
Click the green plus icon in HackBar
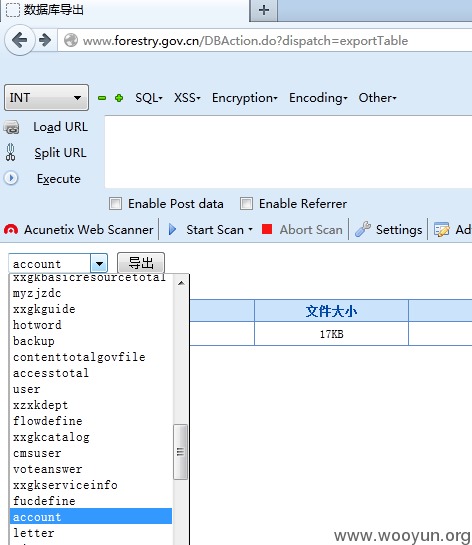click(x=119, y=98)
